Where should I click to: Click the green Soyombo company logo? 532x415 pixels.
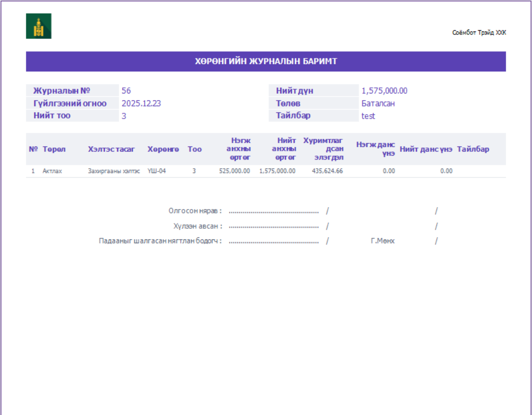click(39, 26)
